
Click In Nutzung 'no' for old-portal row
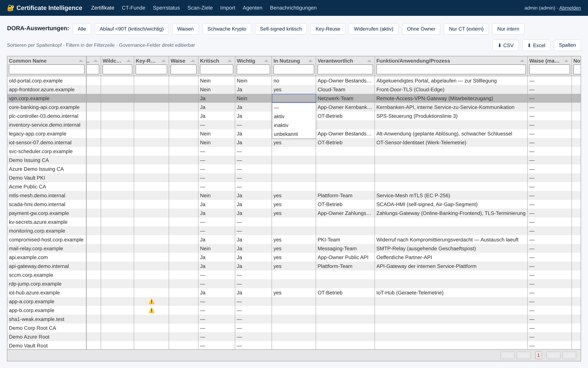(x=276, y=81)
